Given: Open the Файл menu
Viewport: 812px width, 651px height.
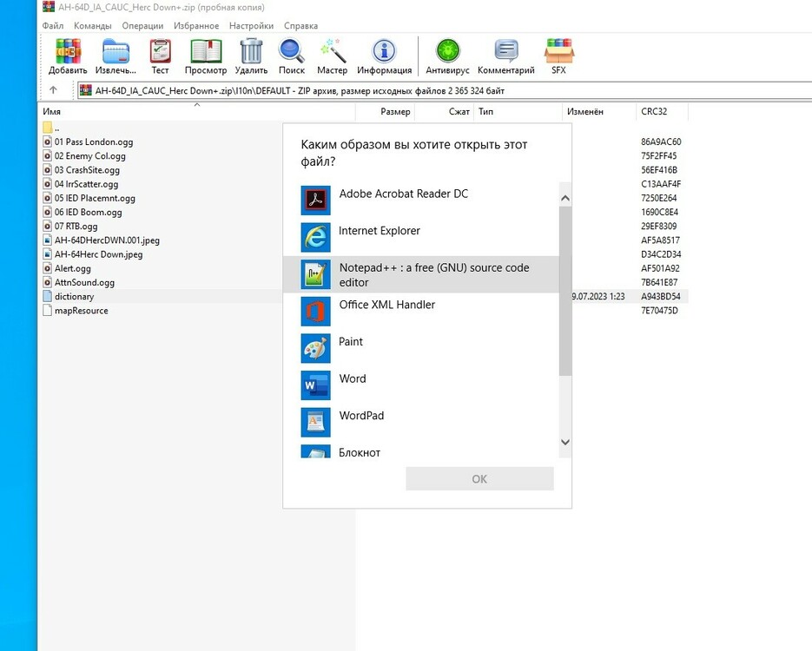Looking at the screenshot, I should click(53, 25).
